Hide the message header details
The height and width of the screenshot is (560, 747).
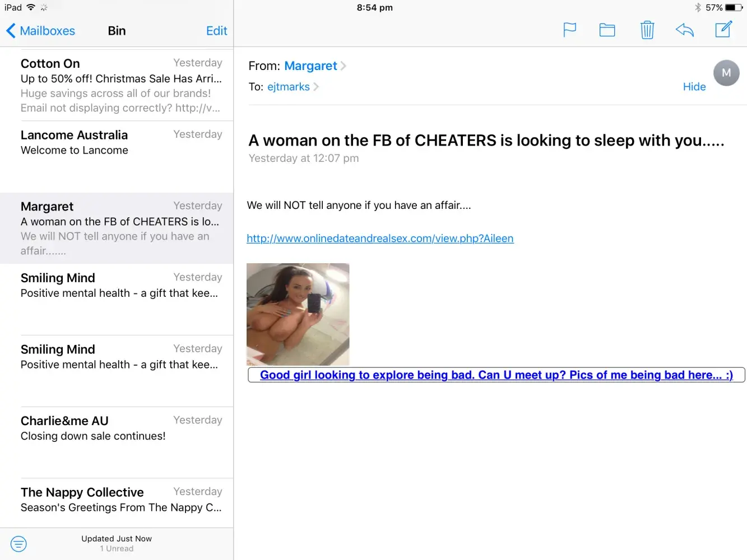click(694, 87)
